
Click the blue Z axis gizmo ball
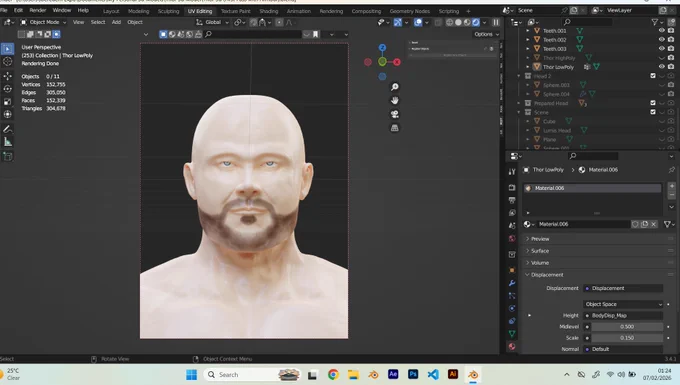(382, 47)
